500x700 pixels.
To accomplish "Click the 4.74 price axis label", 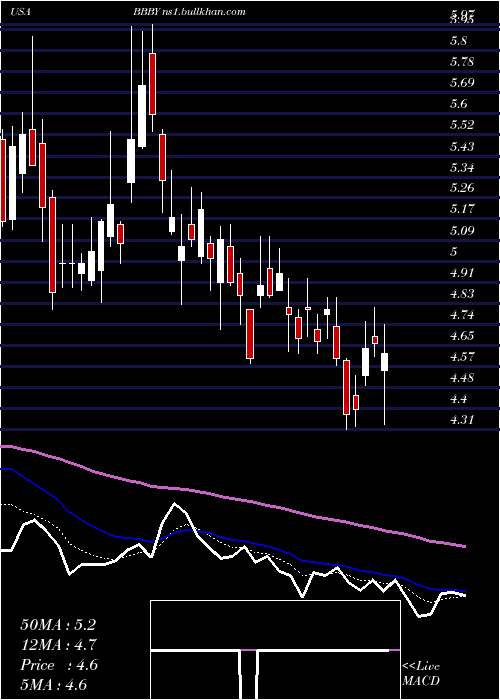I will click(x=462, y=315).
